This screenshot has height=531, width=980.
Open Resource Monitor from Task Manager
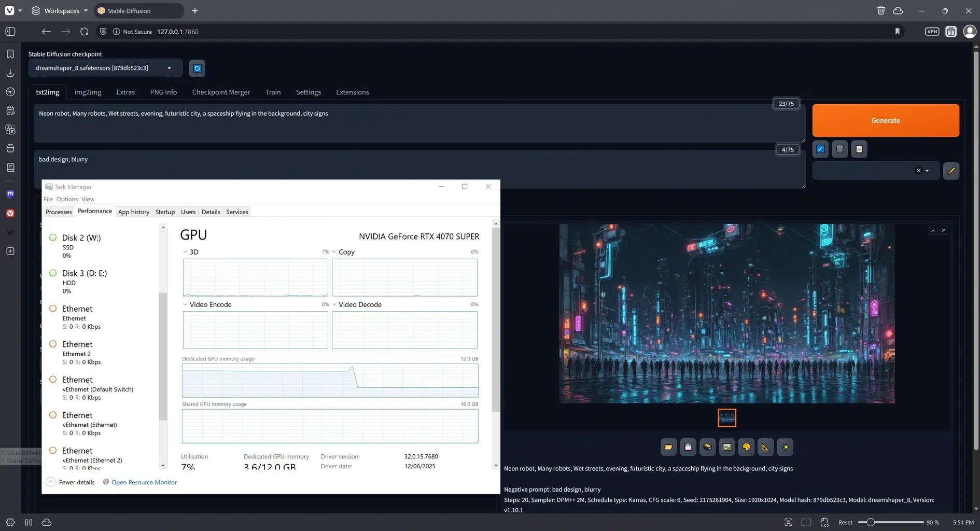click(x=144, y=482)
